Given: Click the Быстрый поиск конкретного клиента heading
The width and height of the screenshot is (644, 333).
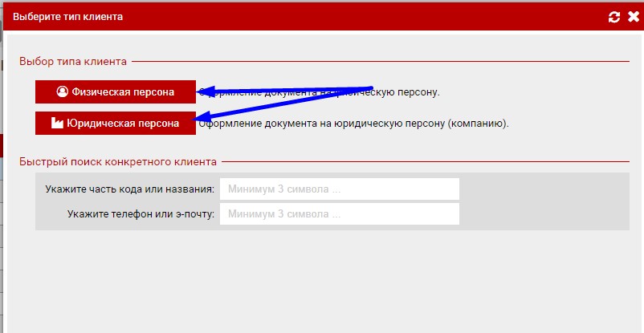Looking at the screenshot, I should [118, 161].
